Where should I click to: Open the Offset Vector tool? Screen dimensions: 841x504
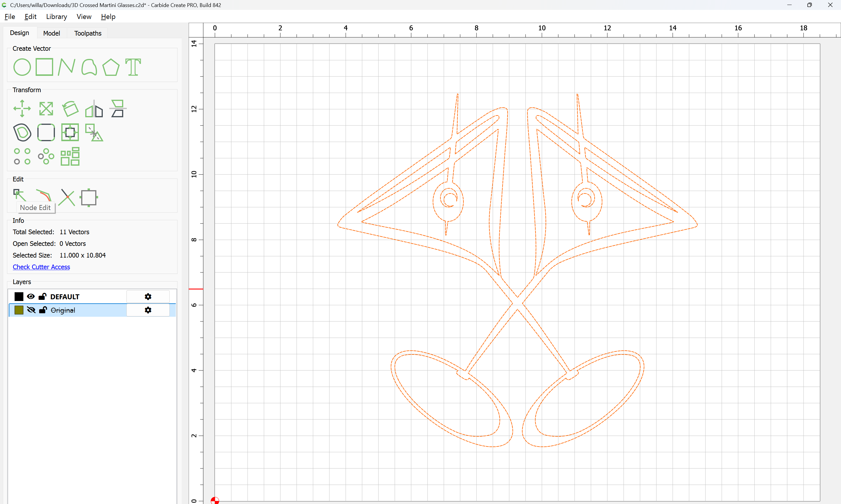pyautogui.click(x=22, y=132)
